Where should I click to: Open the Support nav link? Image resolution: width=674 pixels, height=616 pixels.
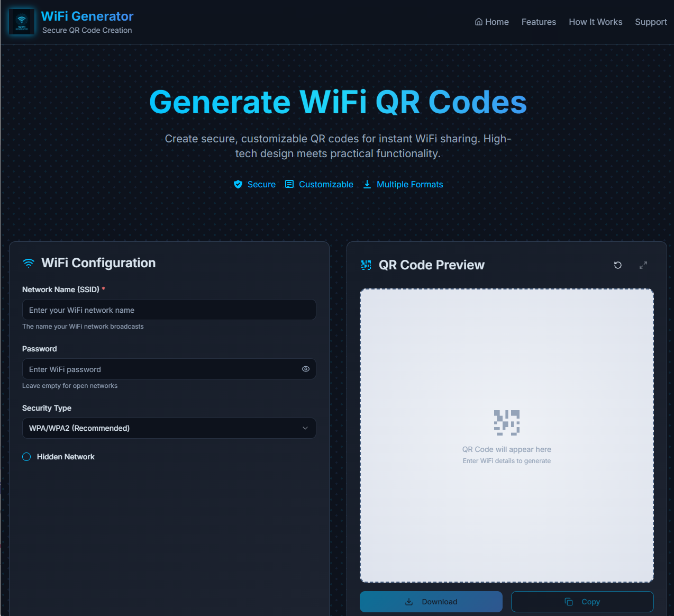(x=651, y=22)
